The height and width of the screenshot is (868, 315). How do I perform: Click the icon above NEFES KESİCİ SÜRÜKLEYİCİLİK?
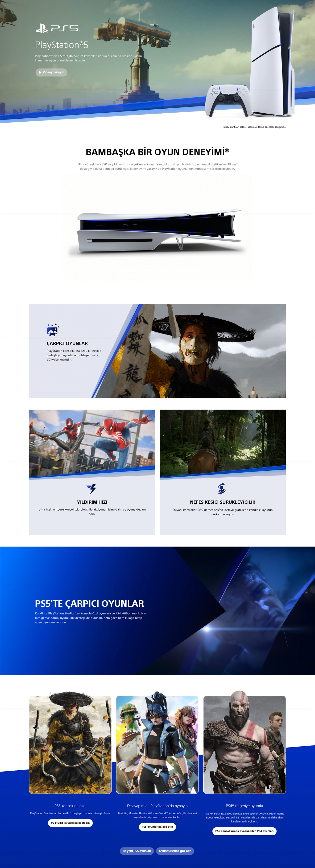(221, 488)
